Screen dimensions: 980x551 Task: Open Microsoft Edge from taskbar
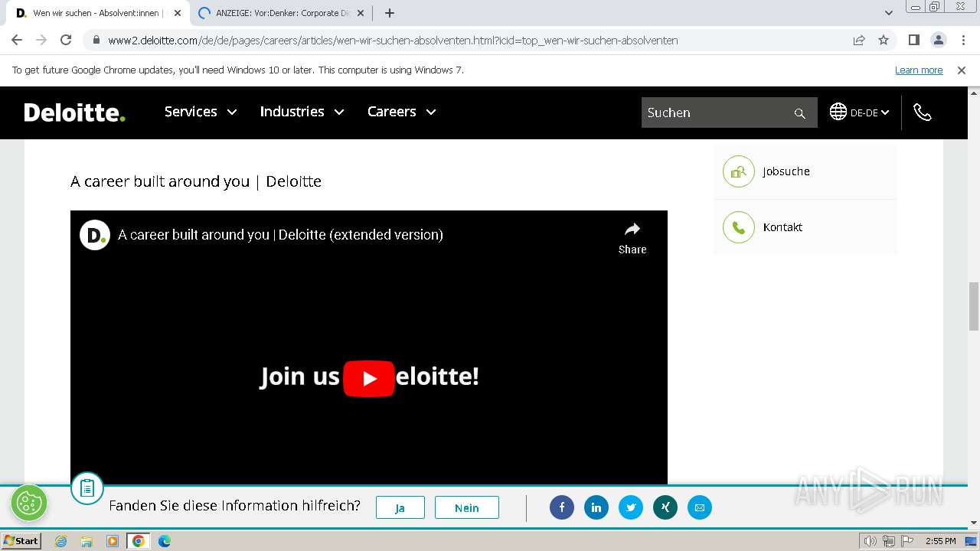(x=165, y=541)
